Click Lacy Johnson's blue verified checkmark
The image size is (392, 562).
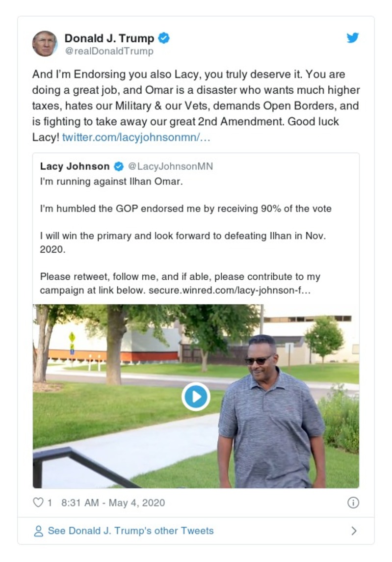pos(118,166)
